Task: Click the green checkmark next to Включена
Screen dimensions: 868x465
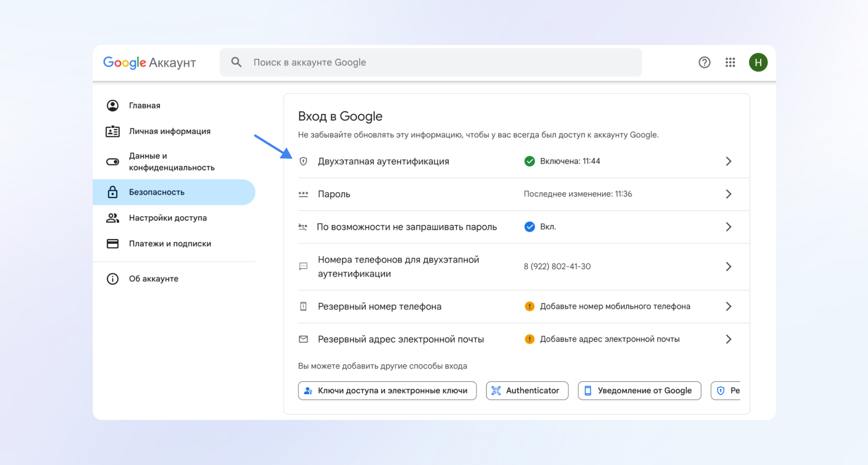Action: pyautogui.click(x=529, y=161)
